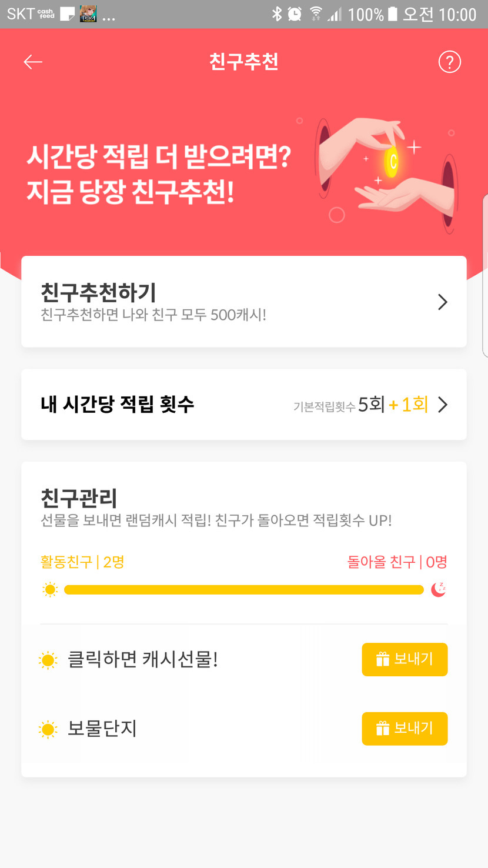Viewport: 488px width, 868px height.
Task: Expand 내 시간당 적립 횟수 chevron arrow
Action: (x=443, y=405)
